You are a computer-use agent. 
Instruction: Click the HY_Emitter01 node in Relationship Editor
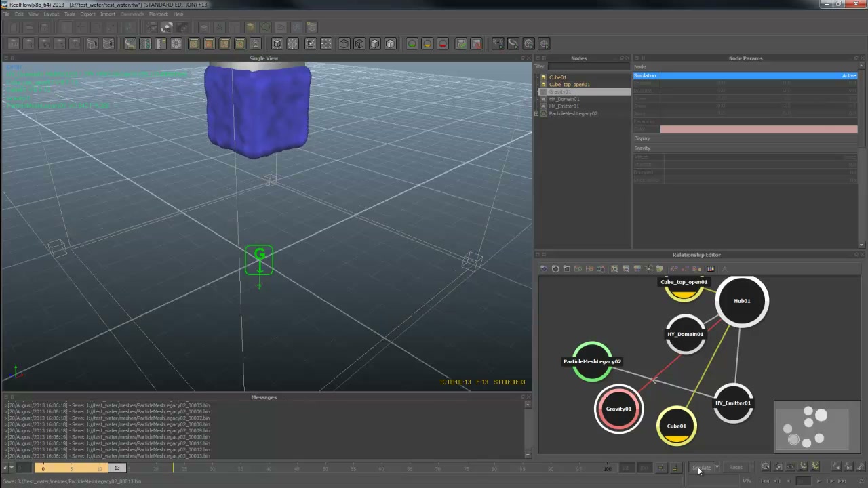tap(733, 403)
